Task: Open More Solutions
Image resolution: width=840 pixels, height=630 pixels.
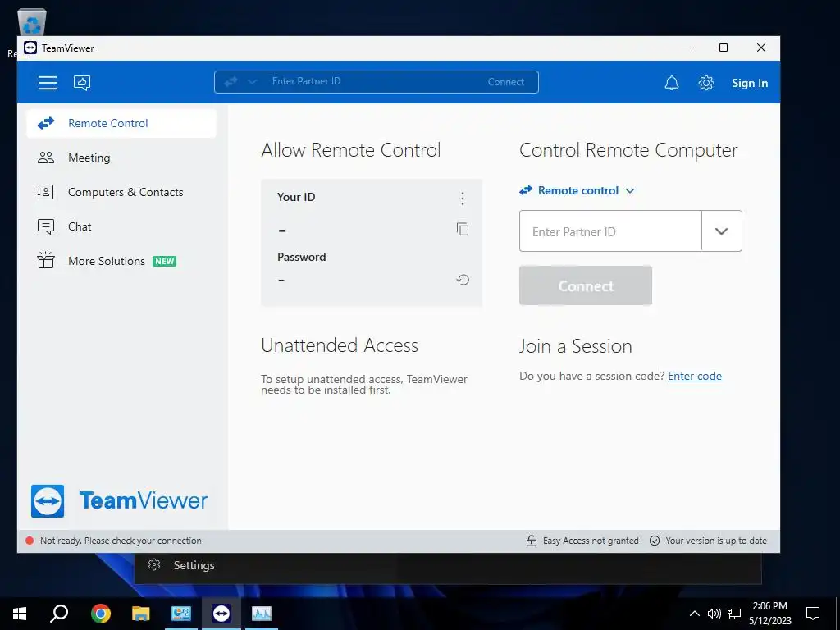Action: 121,261
